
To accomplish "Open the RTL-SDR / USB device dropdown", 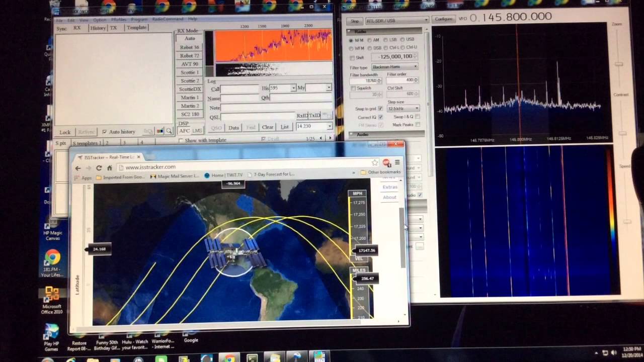I will click(x=397, y=20).
